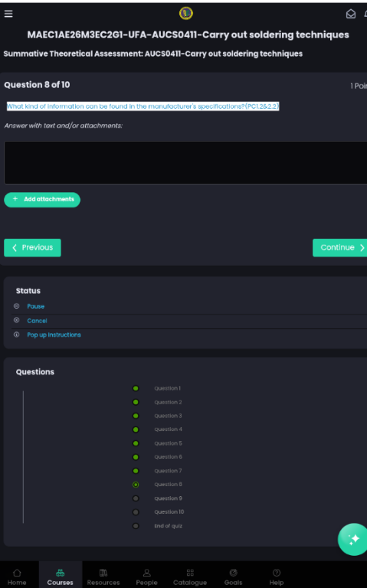Open the AI assistant sparkle button
367x588 pixels.
(352, 539)
